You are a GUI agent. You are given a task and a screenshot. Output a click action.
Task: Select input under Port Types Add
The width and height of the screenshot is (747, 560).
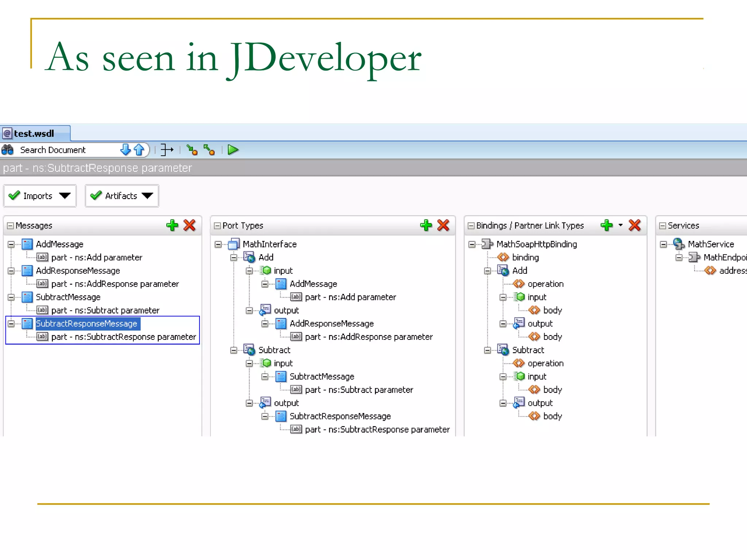(x=283, y=271)
